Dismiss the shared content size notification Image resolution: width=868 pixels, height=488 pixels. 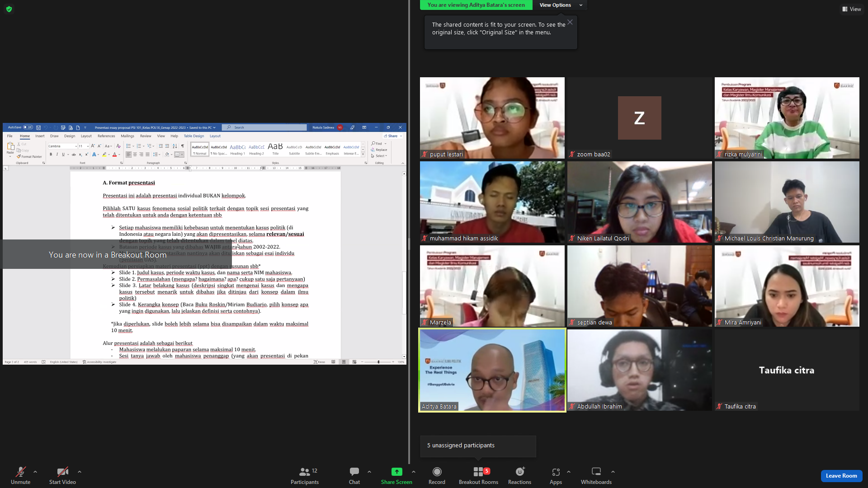570,22
